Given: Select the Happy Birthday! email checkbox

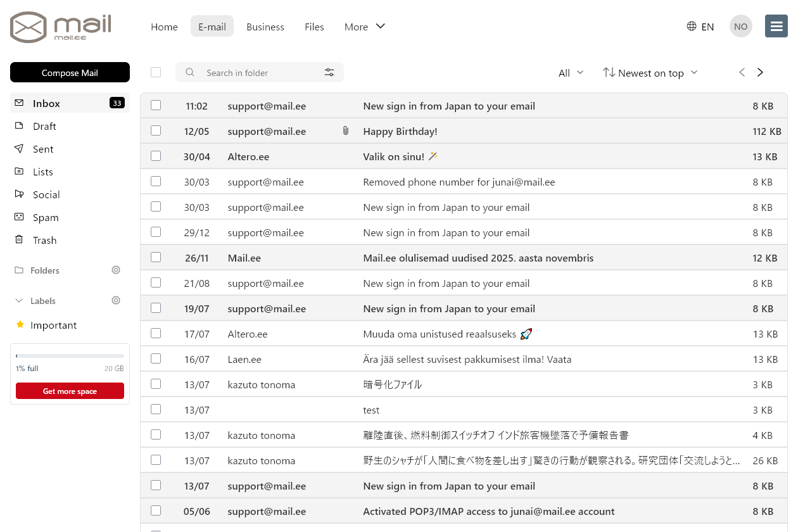Looking at the screenshot, I should click(156, 130).
